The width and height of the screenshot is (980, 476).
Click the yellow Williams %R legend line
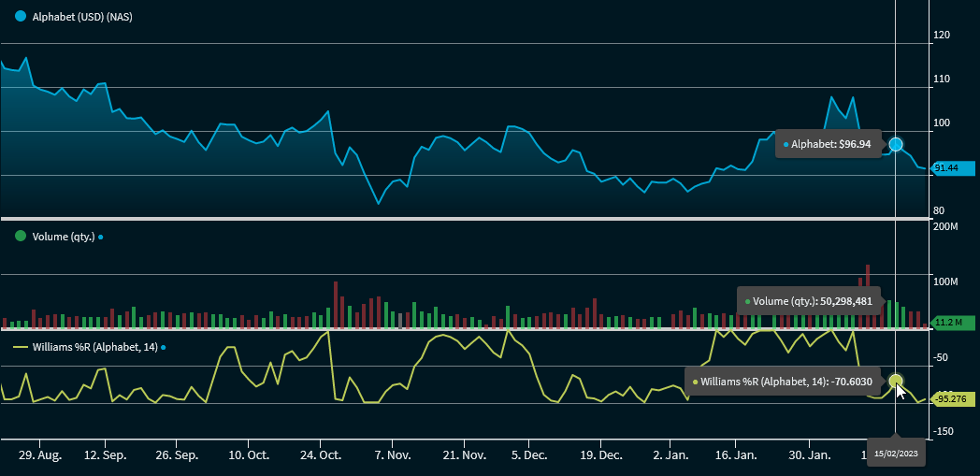tap(21, 347)
